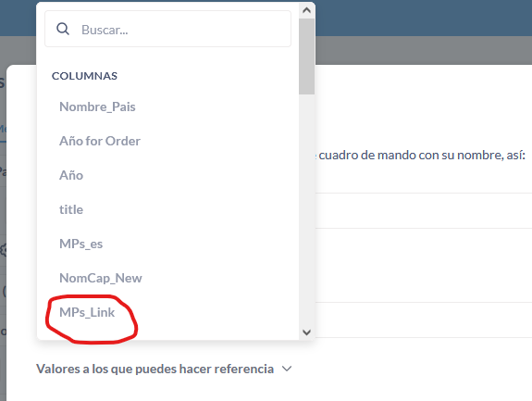Click the scrollbar down arrow
This screenshot has width=532, height=401.
[x=307, y=332]
